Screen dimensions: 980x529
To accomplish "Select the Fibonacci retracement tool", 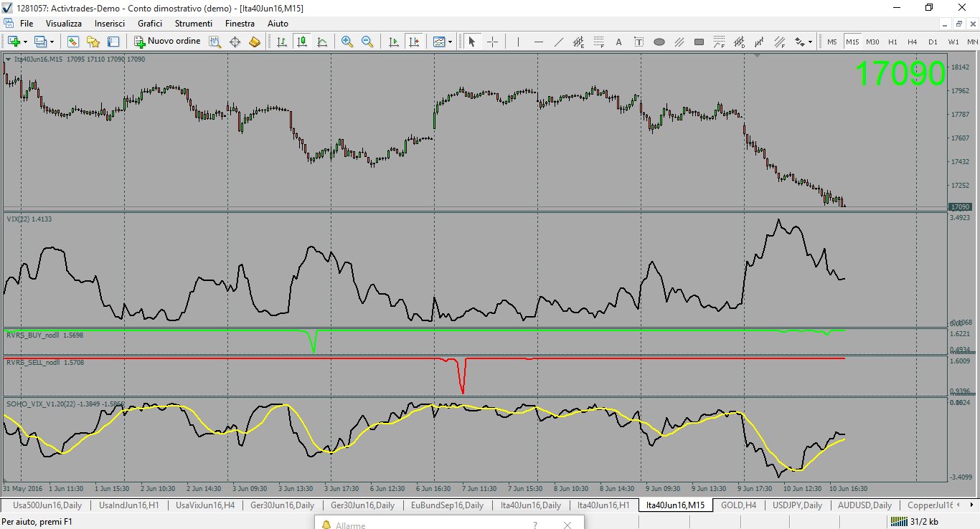I will [598, 42].
